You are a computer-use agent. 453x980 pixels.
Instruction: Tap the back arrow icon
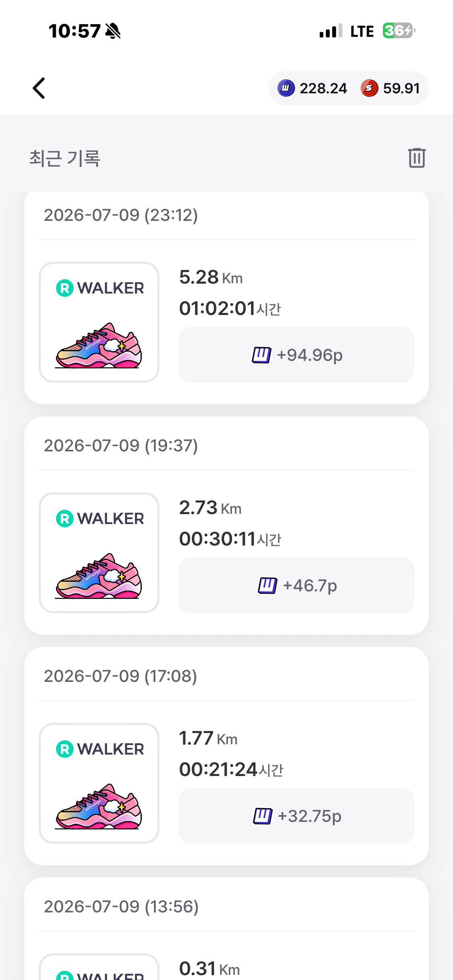tap(39, 88)
